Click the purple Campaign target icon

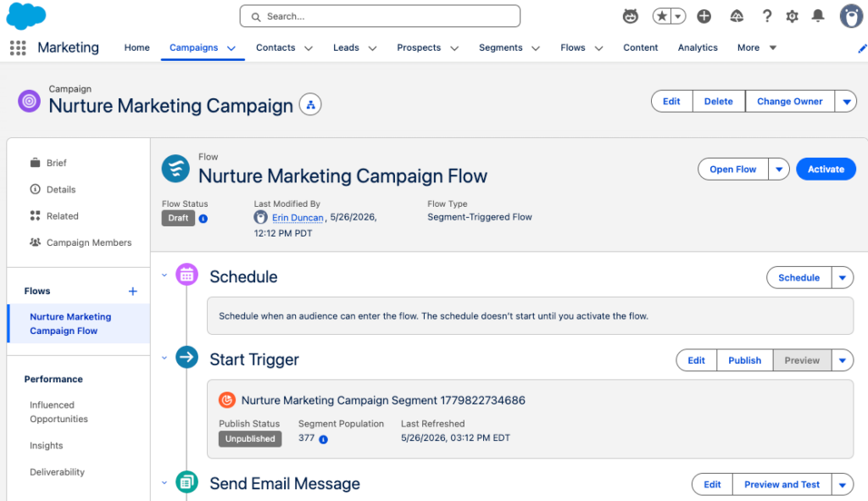(x=29, y=102)
